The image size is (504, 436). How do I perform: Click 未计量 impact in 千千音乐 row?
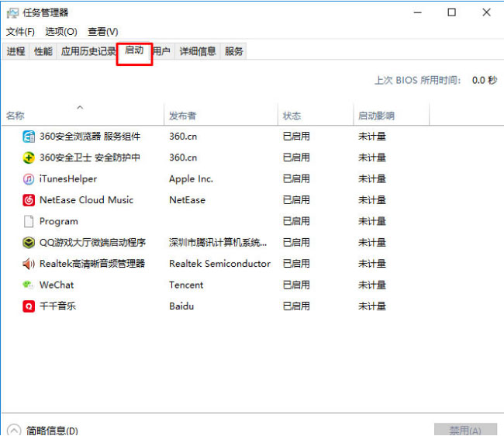[x=372, y=306]
